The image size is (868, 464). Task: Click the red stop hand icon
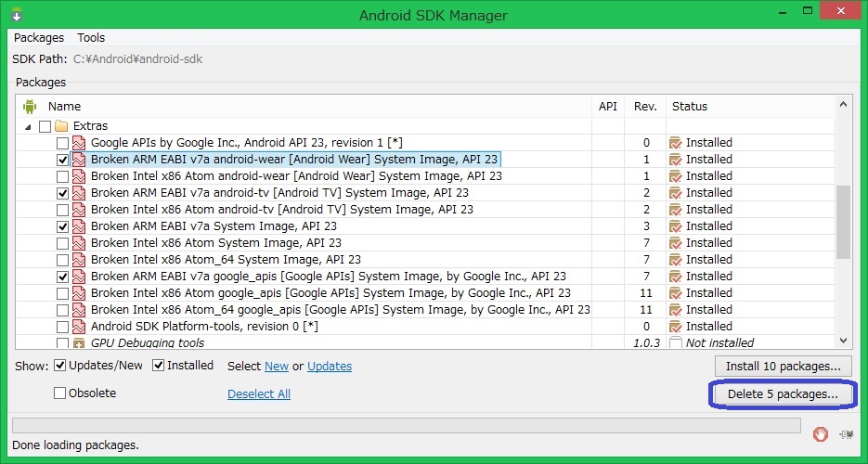pyautogui.click(x=821, y=434)
